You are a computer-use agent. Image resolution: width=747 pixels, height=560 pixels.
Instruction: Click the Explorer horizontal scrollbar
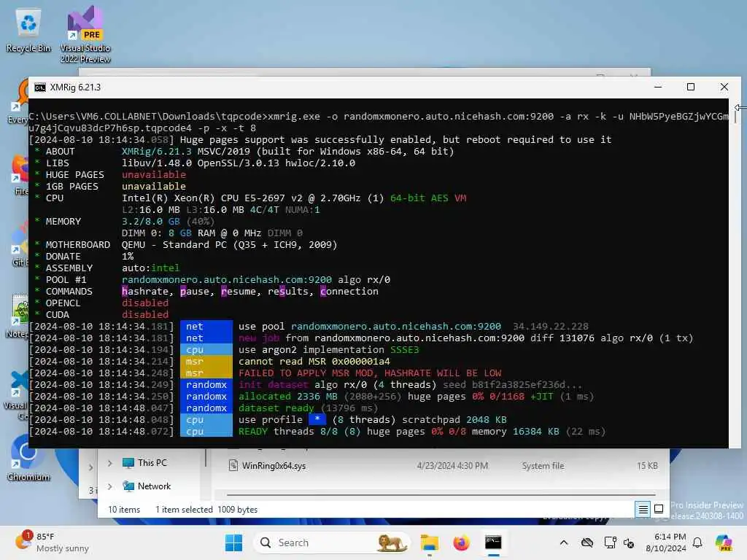click(x=441, y=495)
